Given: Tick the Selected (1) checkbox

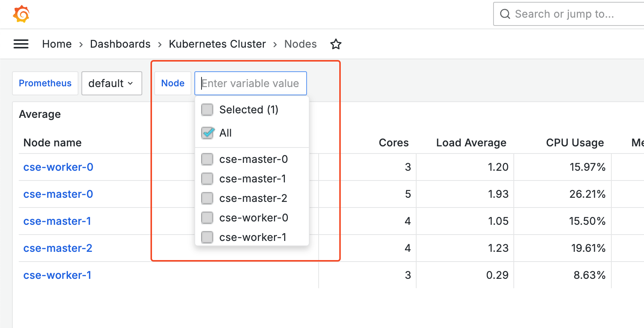Looking at the screenshot, I should tap(207, 110).
